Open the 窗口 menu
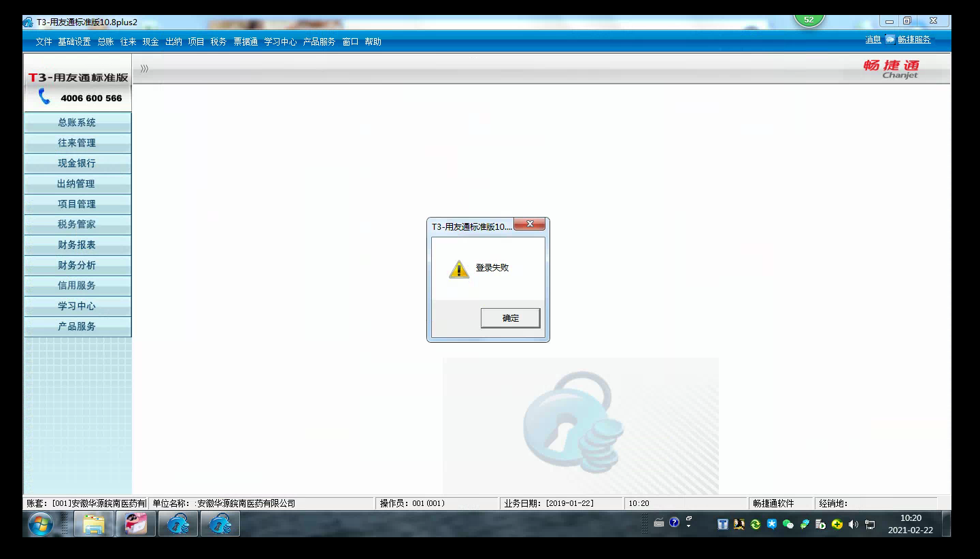The width and height of the screenshot is (980, 559). pos(350,41)
